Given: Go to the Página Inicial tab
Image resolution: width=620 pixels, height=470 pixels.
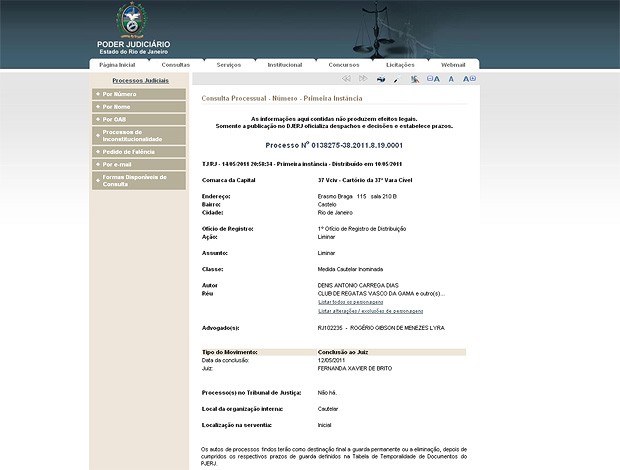Looking at the screenshot, I should pyautogui.click(x=118, y=64).
